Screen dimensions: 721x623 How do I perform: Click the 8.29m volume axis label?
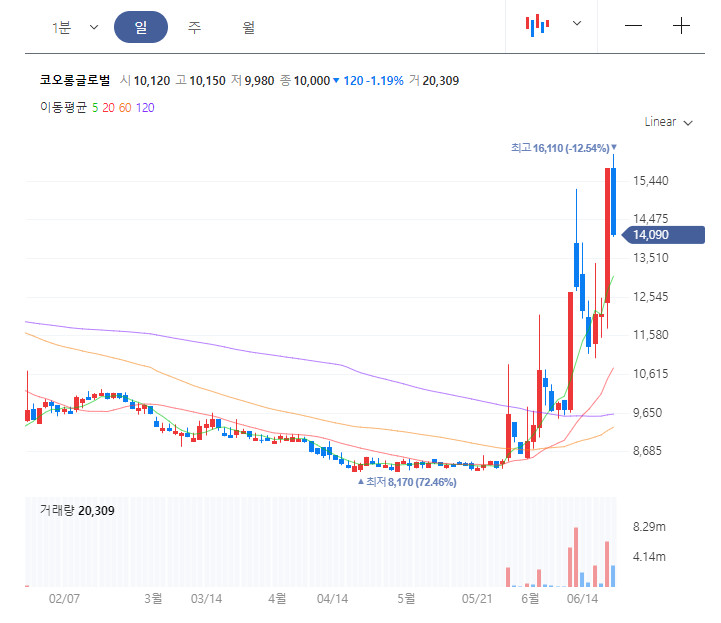tap(649, 526)
